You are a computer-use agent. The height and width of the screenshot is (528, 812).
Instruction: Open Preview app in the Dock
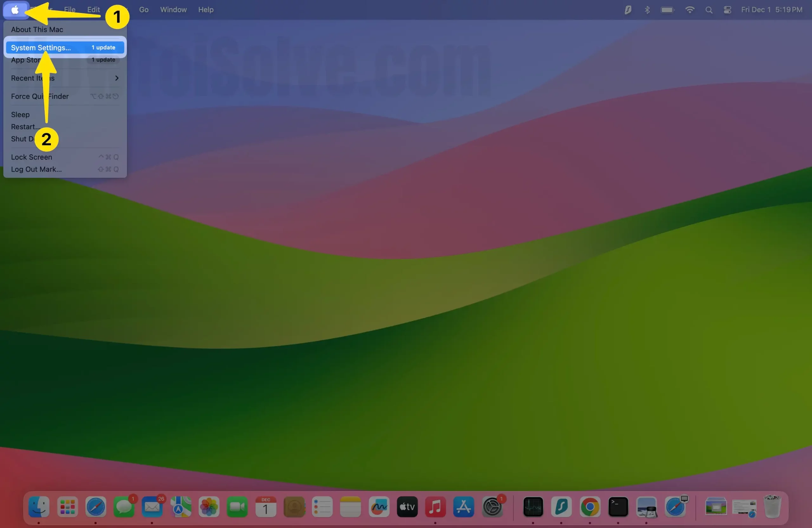(x=646, y=507)
